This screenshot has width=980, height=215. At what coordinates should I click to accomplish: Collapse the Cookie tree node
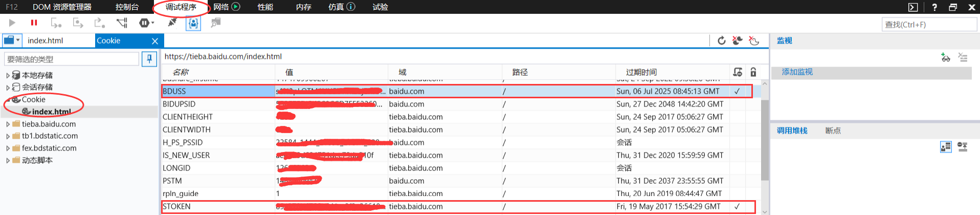8,100
